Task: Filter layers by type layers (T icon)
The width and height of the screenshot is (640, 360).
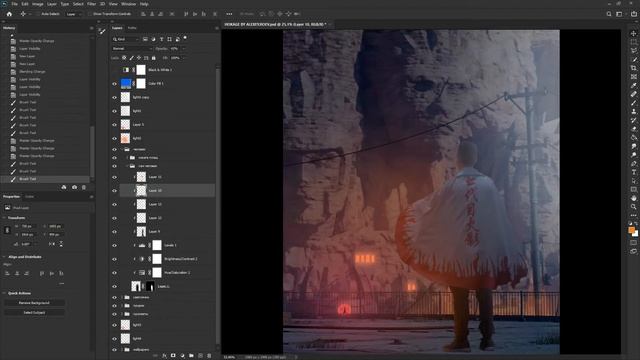Action: [162, 39]
